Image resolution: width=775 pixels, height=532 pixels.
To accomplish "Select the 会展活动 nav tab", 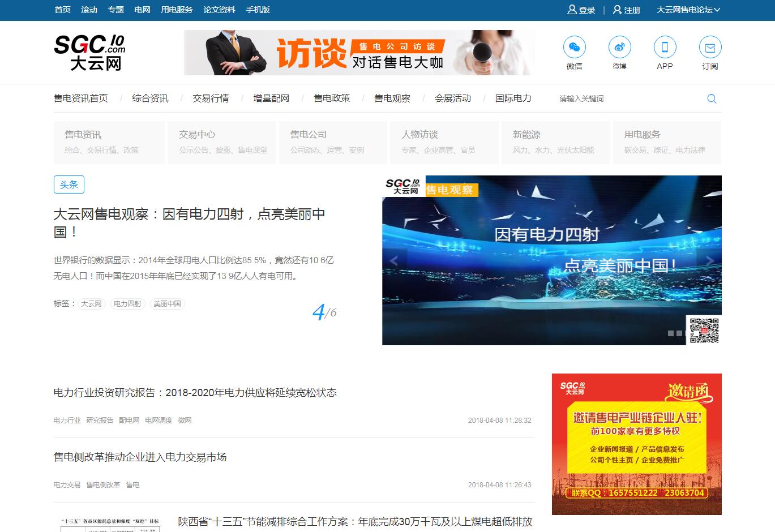I will click(453, 98).
